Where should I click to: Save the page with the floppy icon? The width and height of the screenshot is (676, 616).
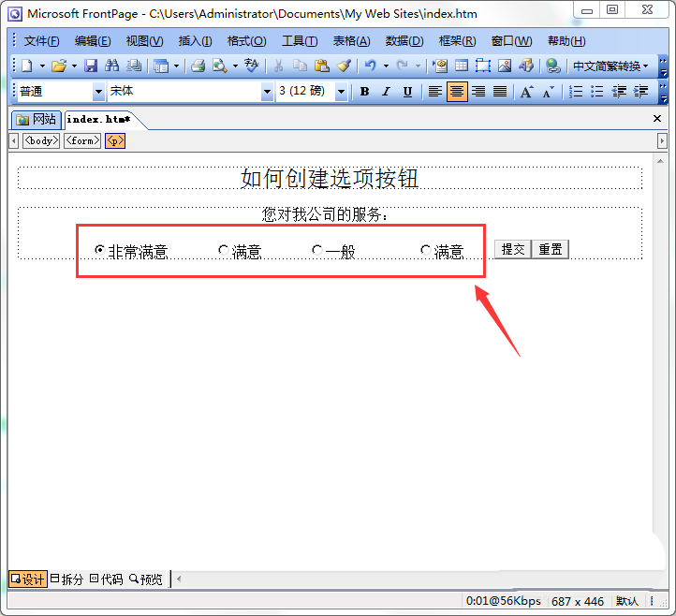[91, 66]
